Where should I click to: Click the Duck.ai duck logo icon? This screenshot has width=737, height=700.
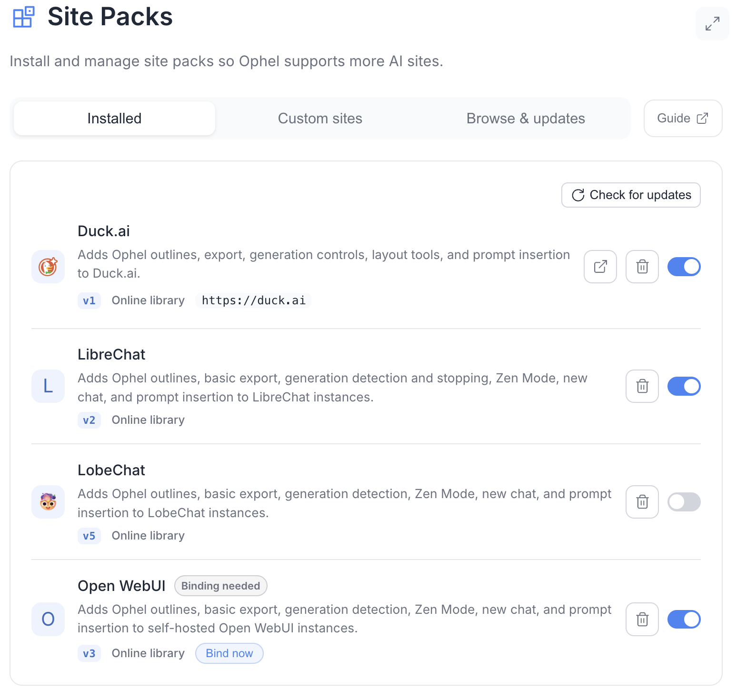pos(48,267)
